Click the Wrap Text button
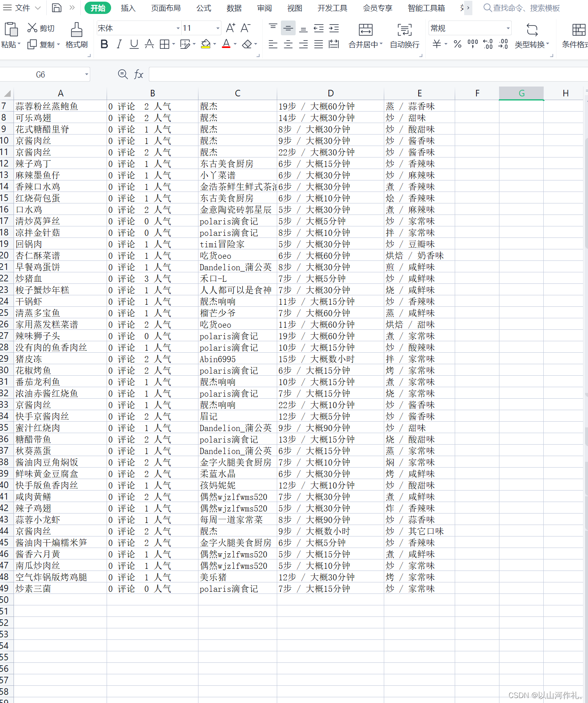 click(405, 36)
